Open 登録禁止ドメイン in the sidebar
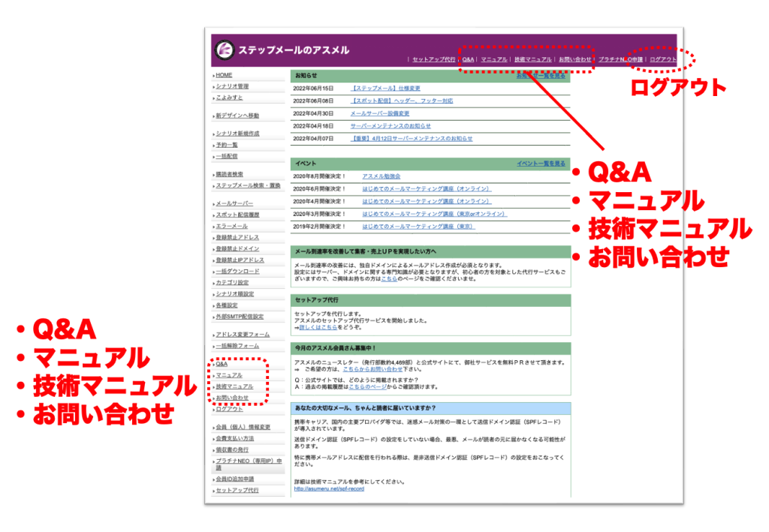769x532 pixels. tap(237, 248)
